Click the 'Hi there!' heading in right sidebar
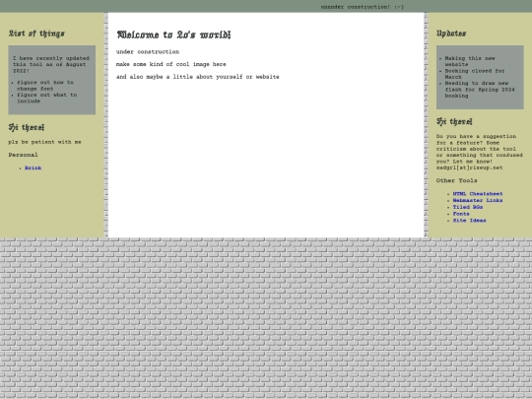Viewport: 532px width, 399px height. coord(454,121)
